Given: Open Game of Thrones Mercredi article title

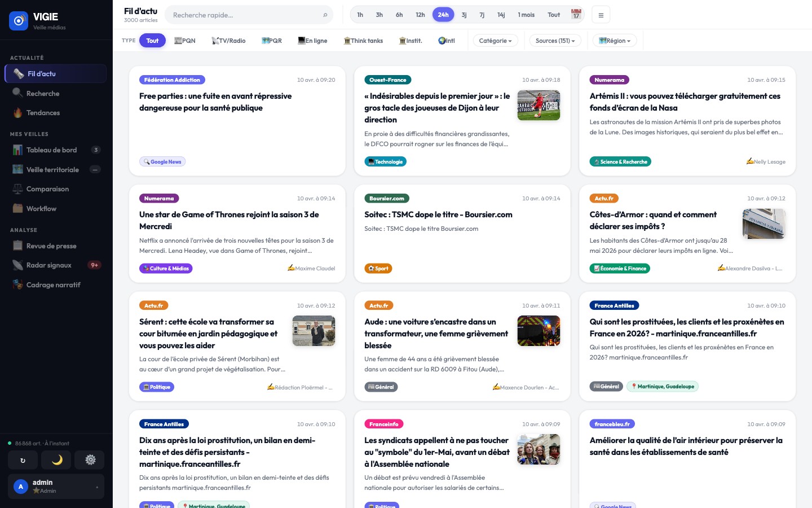Looking at the screenshot, I should [x=229, y=221].
